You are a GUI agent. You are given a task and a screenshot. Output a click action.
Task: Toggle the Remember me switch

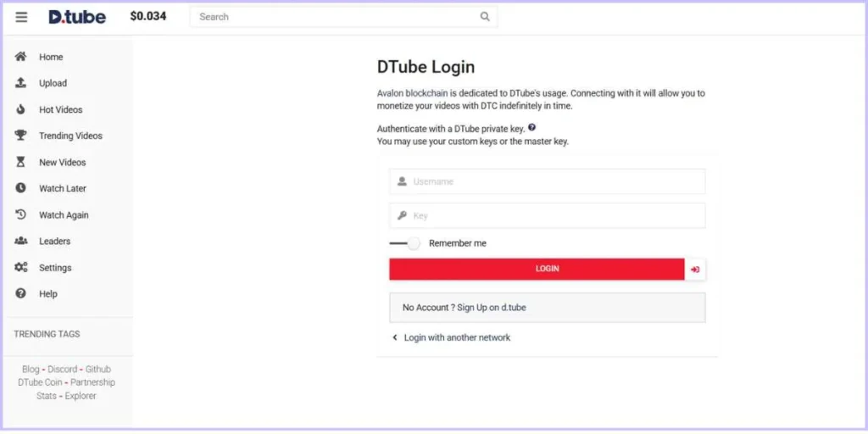coord(404,243)
